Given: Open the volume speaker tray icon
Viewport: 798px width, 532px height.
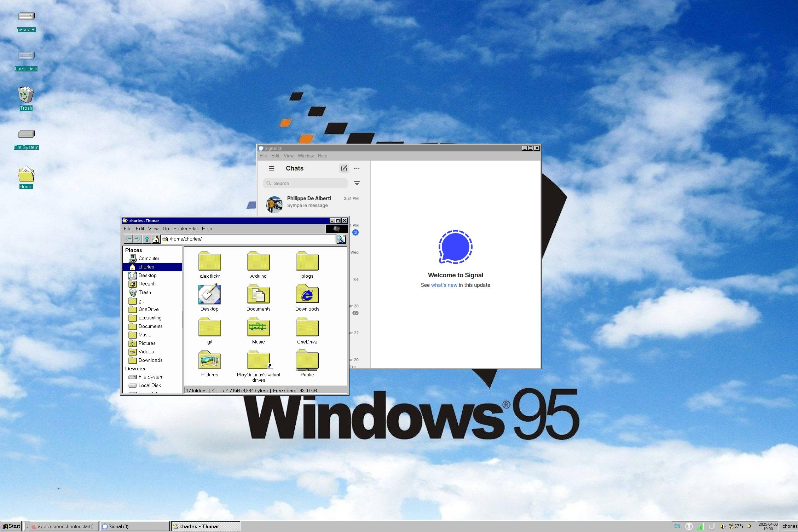Looking at the screenshot, I should 722,526.
